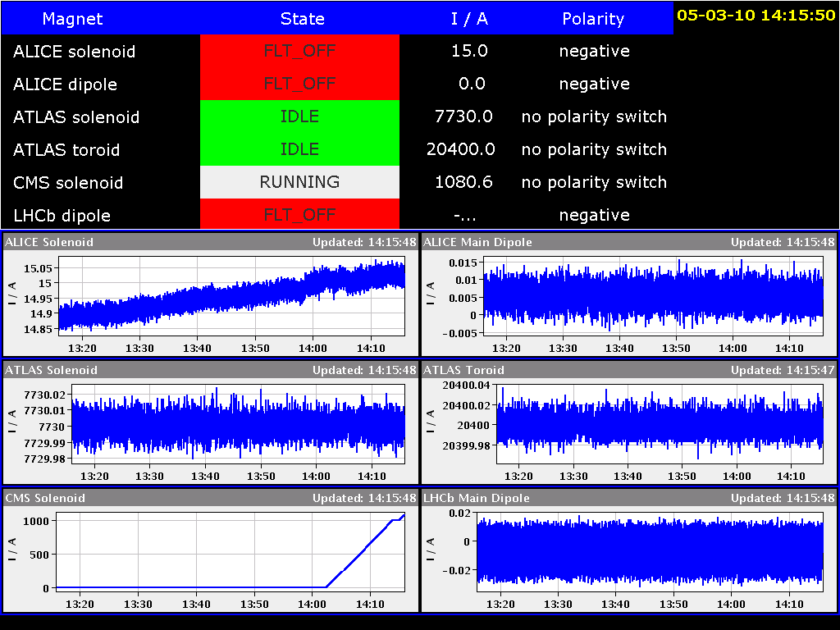Image resolution: width=840 pixels, height=630 pixels.
Task: Click CMS solenoid no polarity switch text
Action: (594, 182)
